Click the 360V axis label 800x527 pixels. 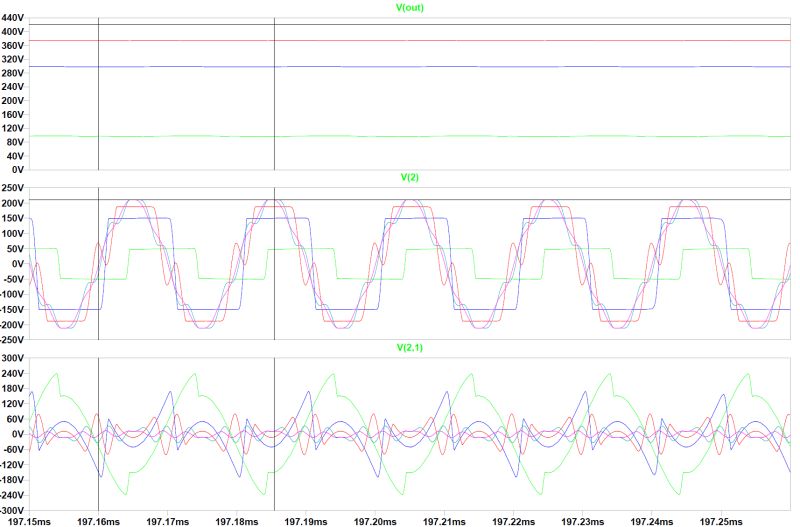click(x=13, y=45)
